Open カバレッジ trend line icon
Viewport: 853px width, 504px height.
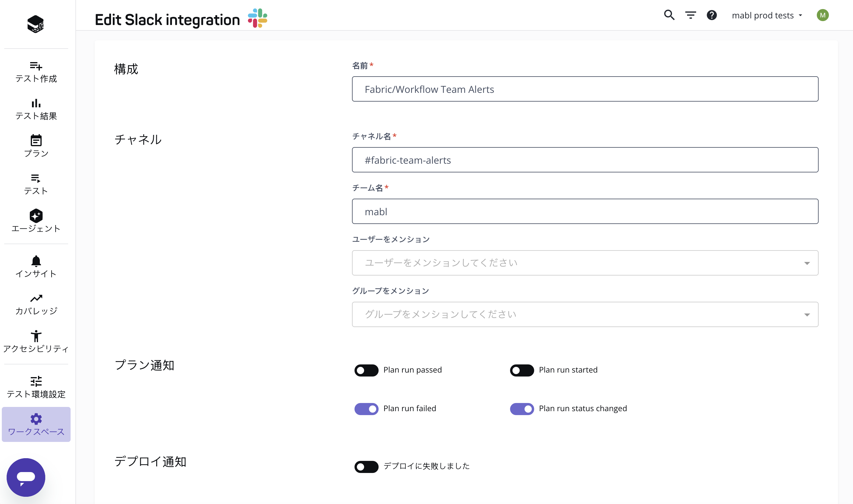point(36,298)
